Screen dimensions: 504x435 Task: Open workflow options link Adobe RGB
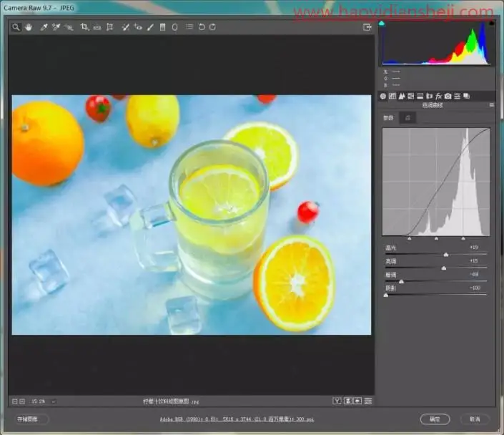(x=237, y=419)
